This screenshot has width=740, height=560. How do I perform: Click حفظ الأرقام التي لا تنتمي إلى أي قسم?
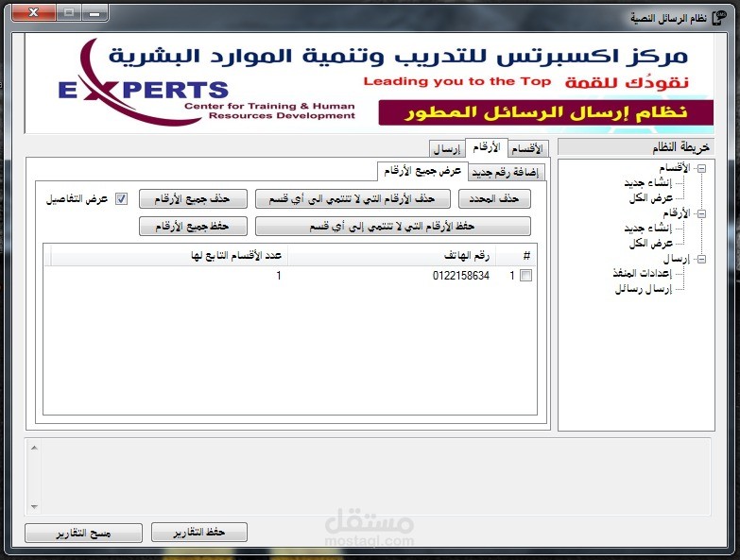(392, 227)
